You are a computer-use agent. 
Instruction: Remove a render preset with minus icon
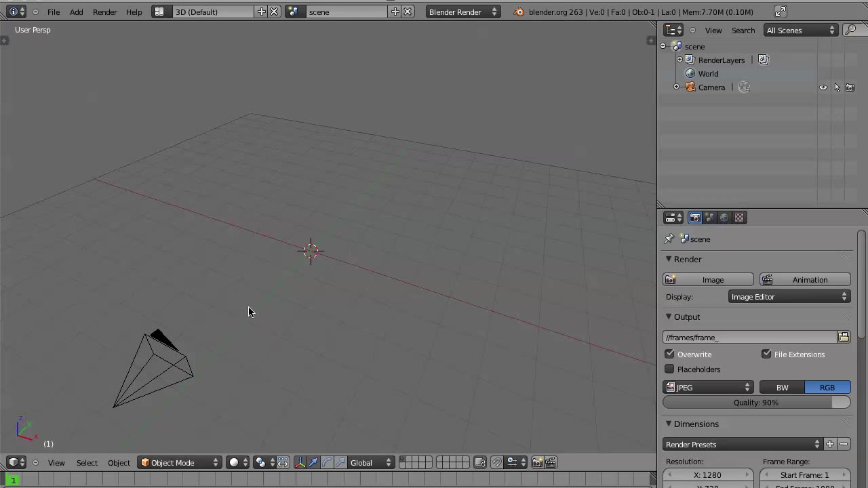[x=844, y=444]
